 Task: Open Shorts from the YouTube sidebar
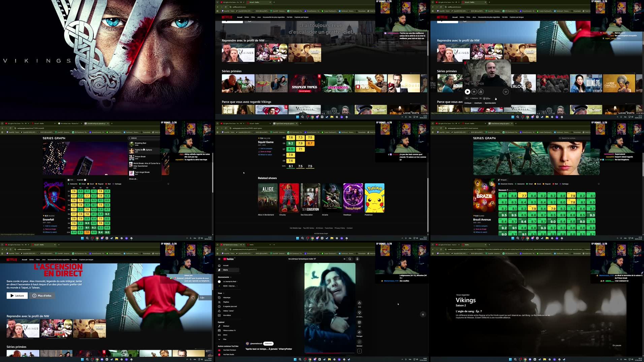[225, 270]
